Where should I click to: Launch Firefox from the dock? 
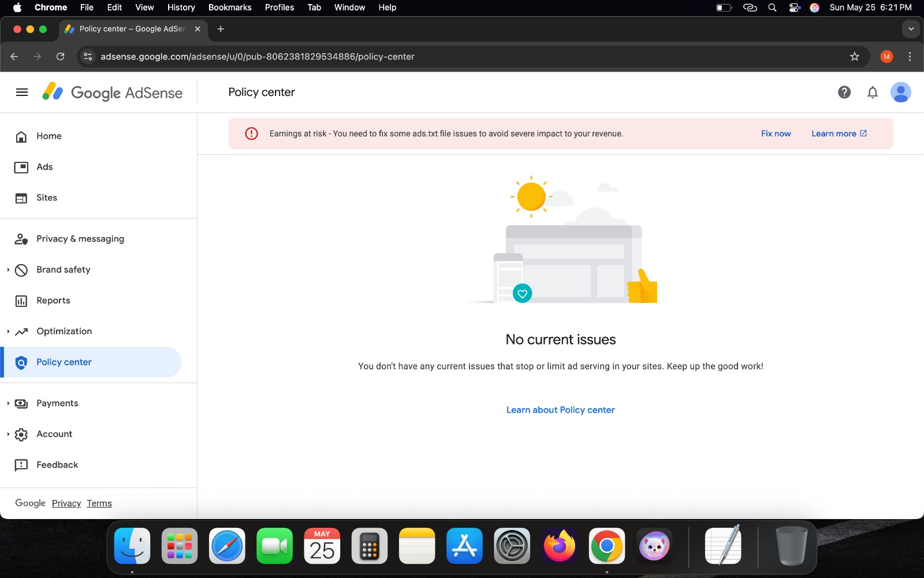559,546
